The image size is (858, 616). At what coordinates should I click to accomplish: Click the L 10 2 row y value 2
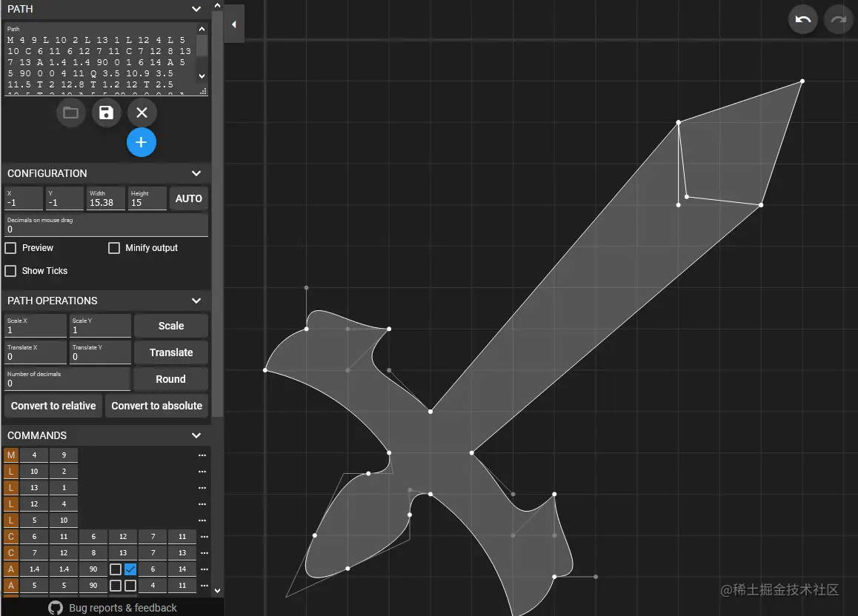[64, 472]
